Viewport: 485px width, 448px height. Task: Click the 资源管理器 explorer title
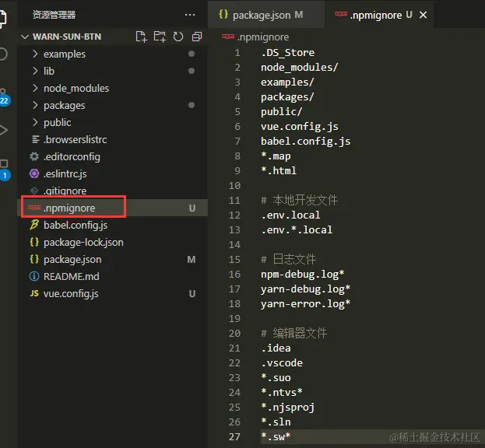tap(54, 15)
